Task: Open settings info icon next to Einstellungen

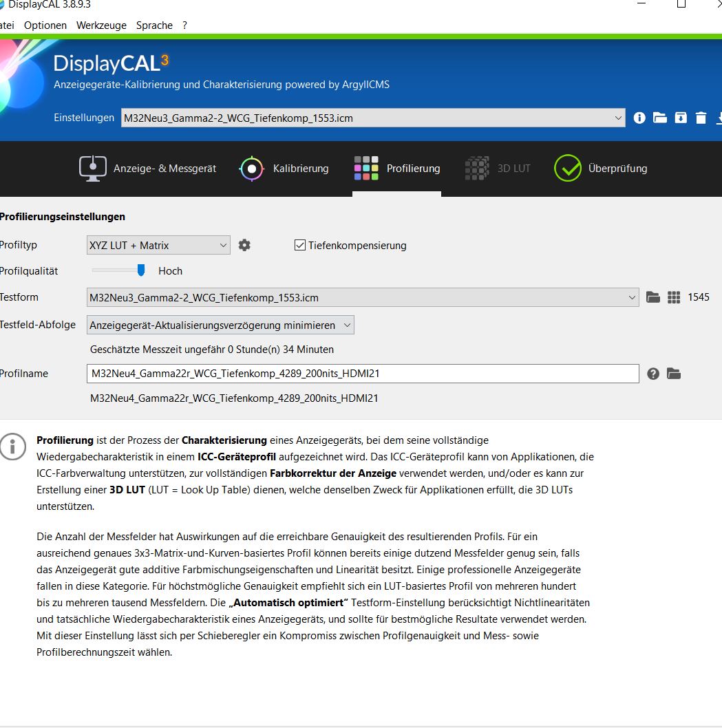Action: 639,118
